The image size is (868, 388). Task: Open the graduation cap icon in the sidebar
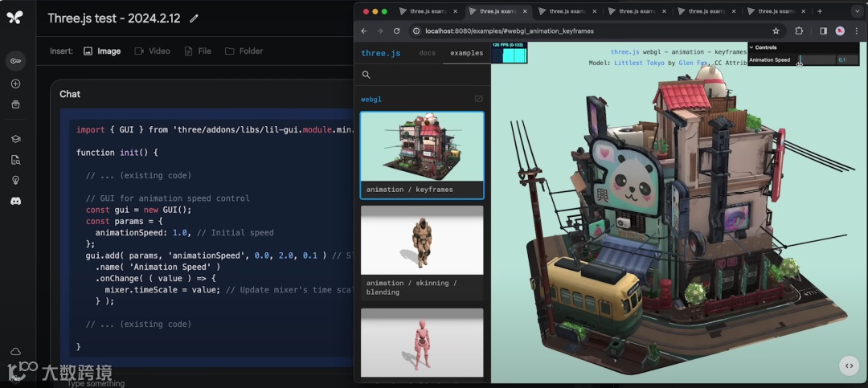(x=15, y=139)
